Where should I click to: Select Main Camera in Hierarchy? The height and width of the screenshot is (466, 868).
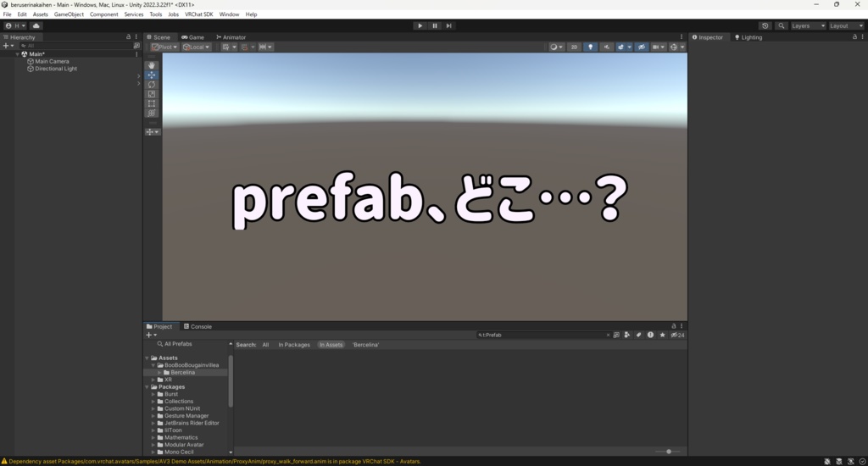(52, 62)
